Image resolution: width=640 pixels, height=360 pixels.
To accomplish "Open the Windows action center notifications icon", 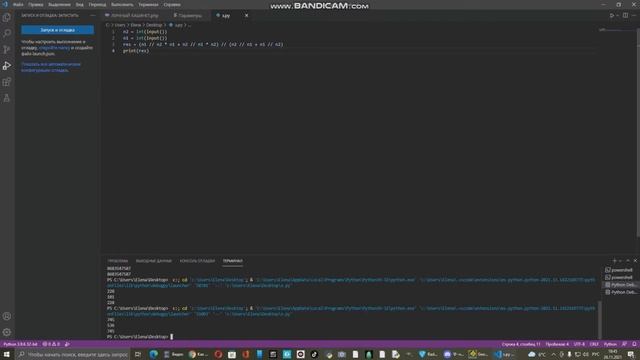I will pos(631,354).
